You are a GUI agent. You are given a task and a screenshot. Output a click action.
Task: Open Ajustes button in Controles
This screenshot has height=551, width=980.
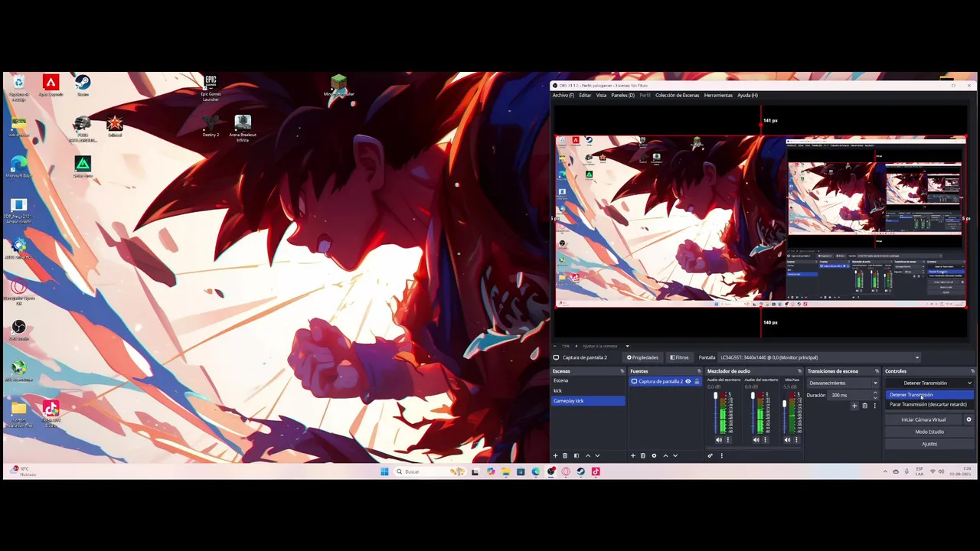pos(929,444)
